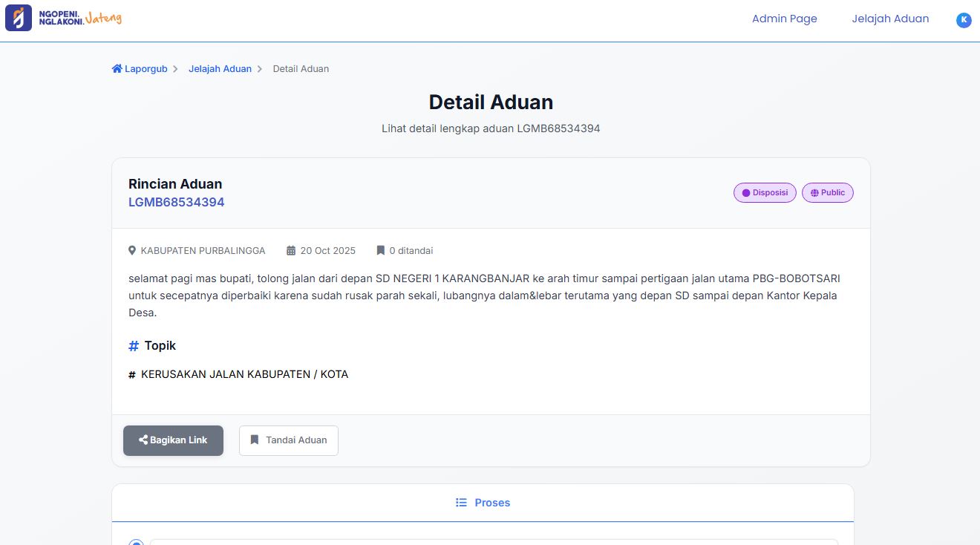Screen dimensions: 980x545
Task: Switch to the Proses tab
Action: [x=483, y=503]
